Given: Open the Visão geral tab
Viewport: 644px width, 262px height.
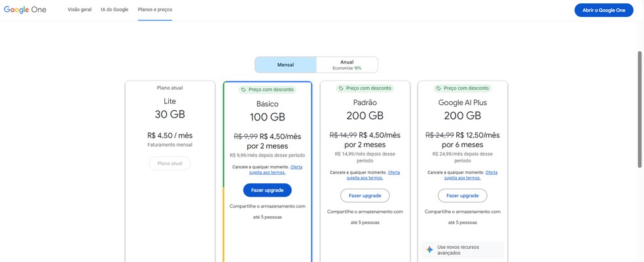Looking at the screenshot, I should coord(80,10).
